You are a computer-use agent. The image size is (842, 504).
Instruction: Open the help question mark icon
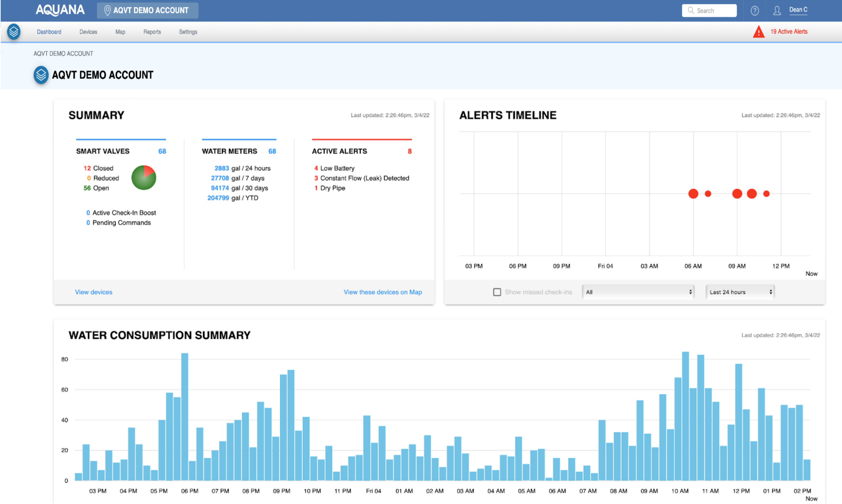(x=754, y=11)
